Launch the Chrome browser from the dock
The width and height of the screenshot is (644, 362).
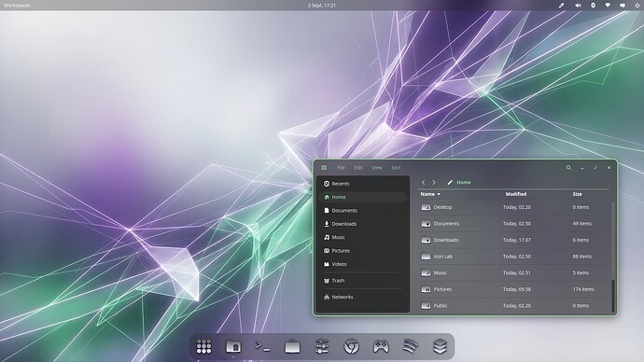pos(351,347)
